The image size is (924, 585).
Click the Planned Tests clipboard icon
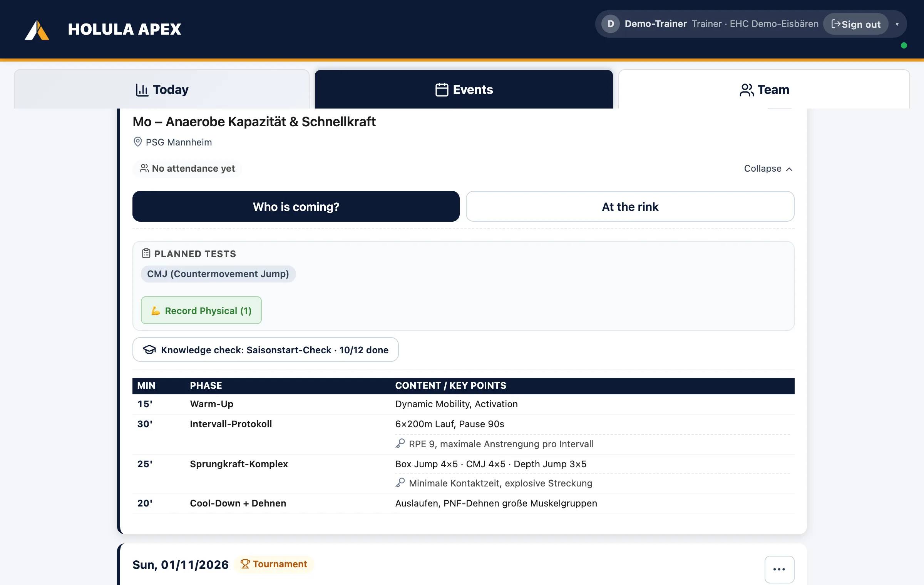(146, 253)
